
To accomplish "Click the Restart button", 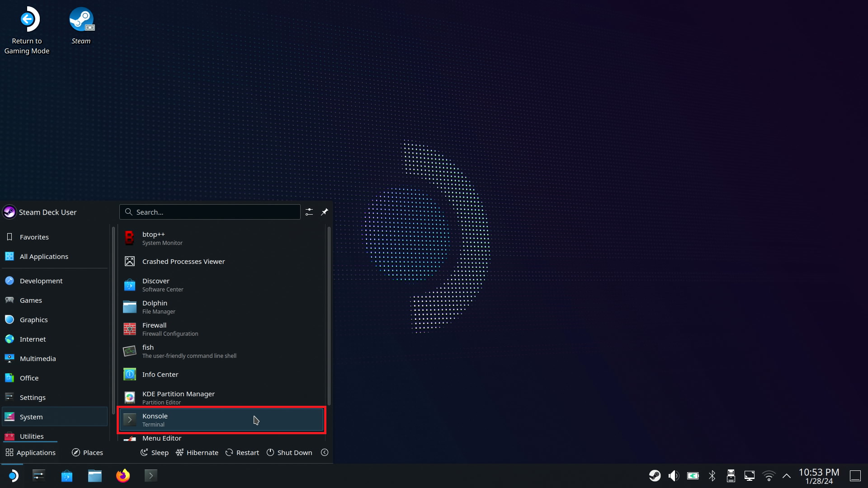I will pyautogui.click(x=242, y=452).
